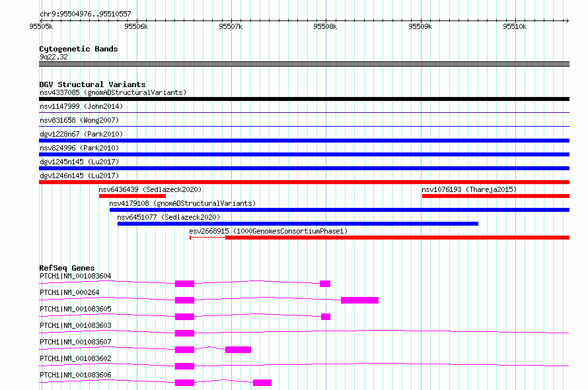Image resolution: width=588 pixels, height=390 pixels.
Task: Click the nsv4179108 gnomAD label
Action: point(182,203)
